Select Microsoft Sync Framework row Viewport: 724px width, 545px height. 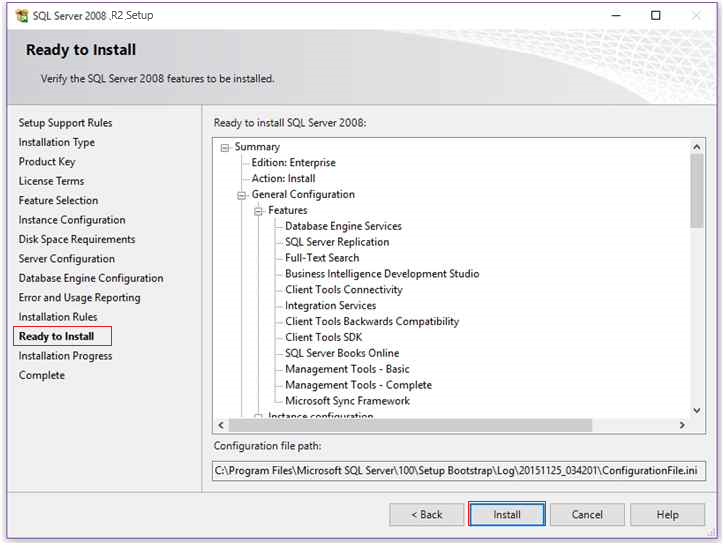347,401
